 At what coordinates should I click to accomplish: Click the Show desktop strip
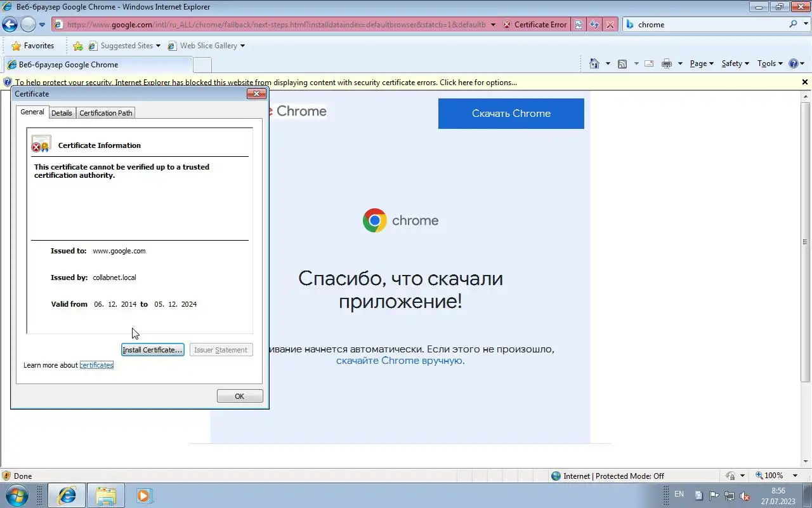point(807,495)
